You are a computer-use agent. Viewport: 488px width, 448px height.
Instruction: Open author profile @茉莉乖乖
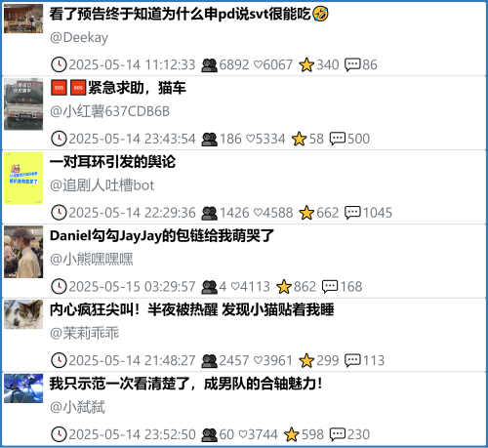click(x=85, y=333)
